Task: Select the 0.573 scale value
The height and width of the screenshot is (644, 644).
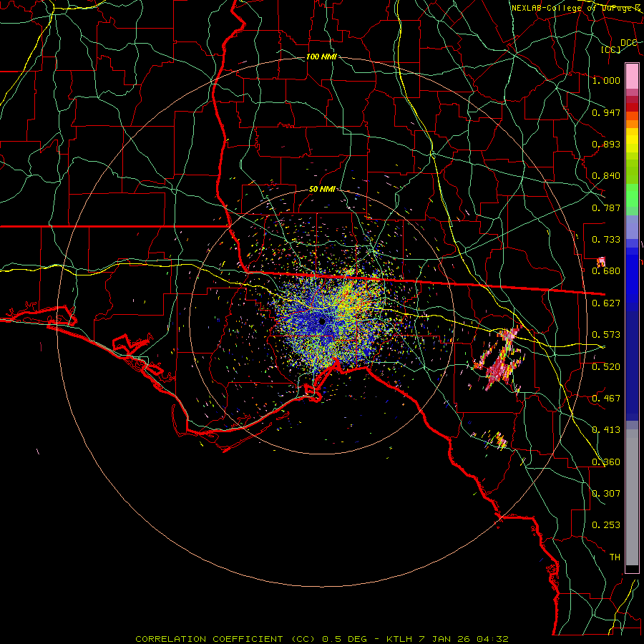Action: tap(606, 335)
